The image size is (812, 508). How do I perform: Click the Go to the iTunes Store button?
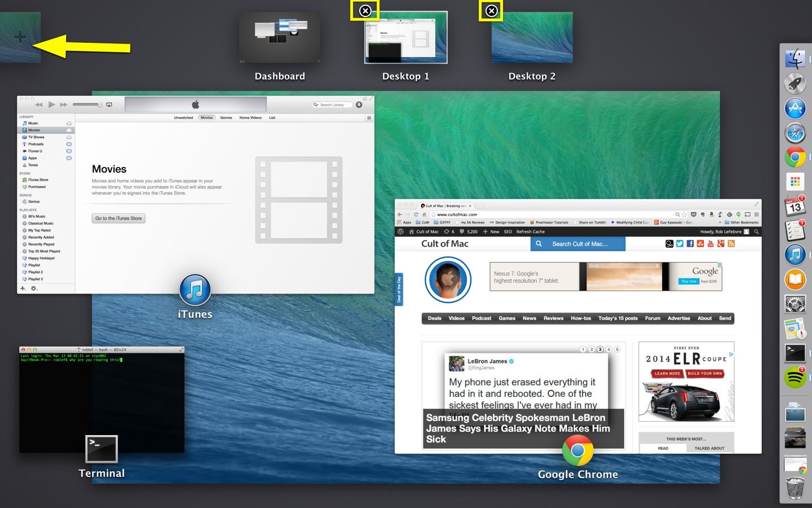(x=118, y=218)
